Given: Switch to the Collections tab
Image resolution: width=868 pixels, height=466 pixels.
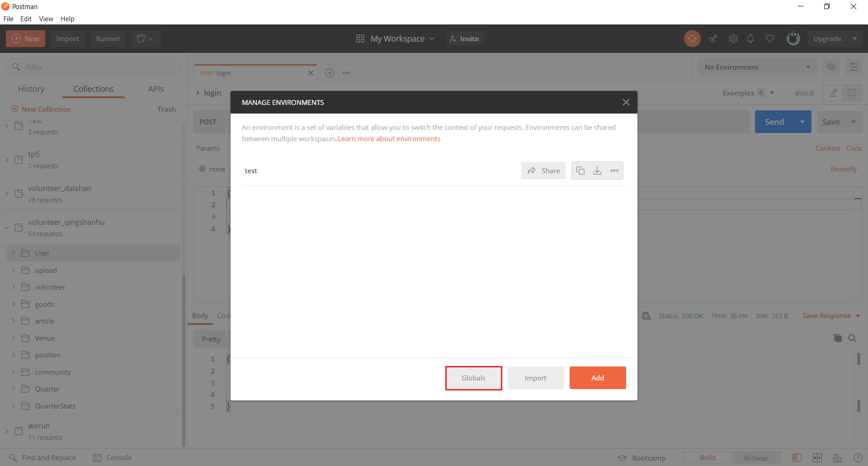Looking at the screenshot, I should [94, 89].
